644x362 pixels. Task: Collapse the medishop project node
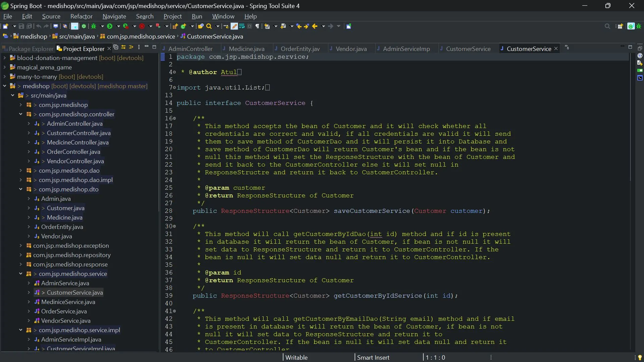[5, 86]
